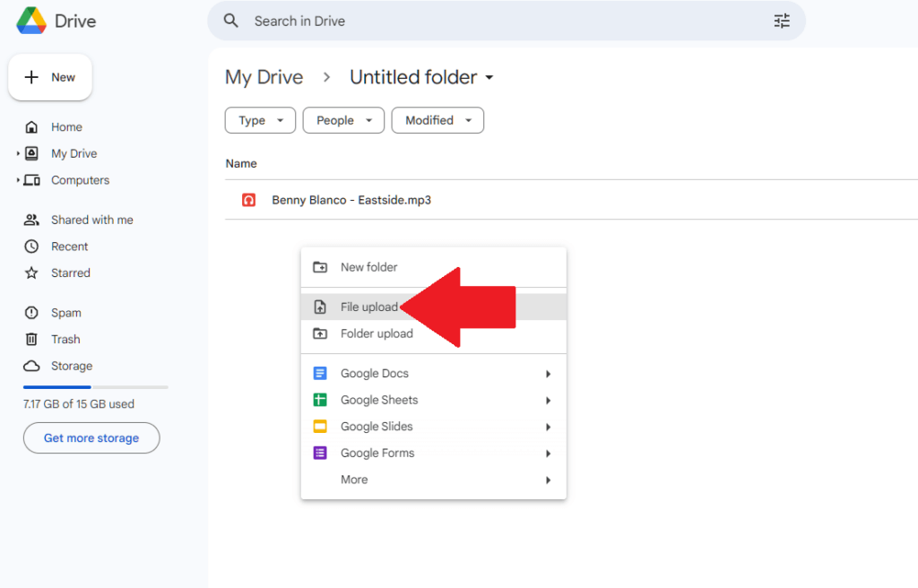Click Get more storage button
The height and width of the screenshot is (588, 918).
(91, 438)
